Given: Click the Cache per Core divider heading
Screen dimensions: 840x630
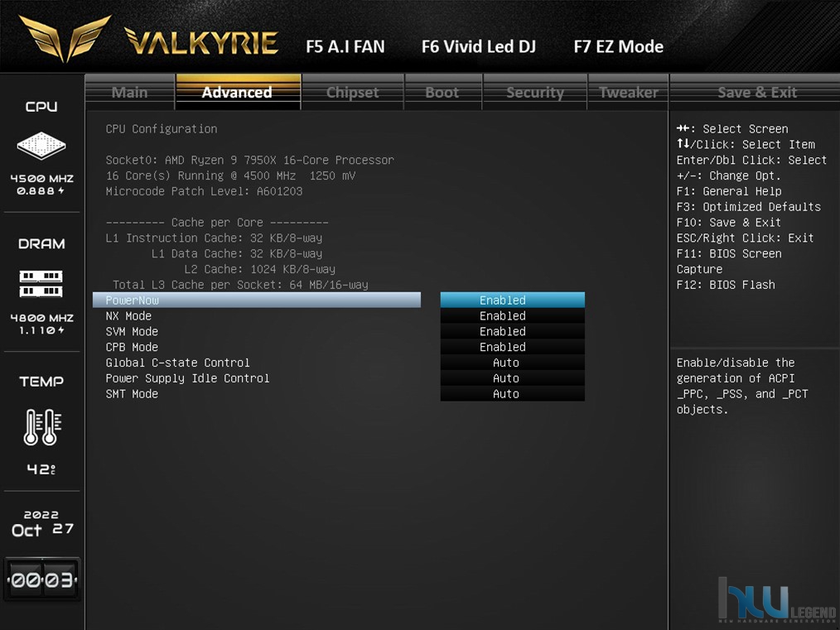Looking at the screenshot, I should tap(217, 222).
